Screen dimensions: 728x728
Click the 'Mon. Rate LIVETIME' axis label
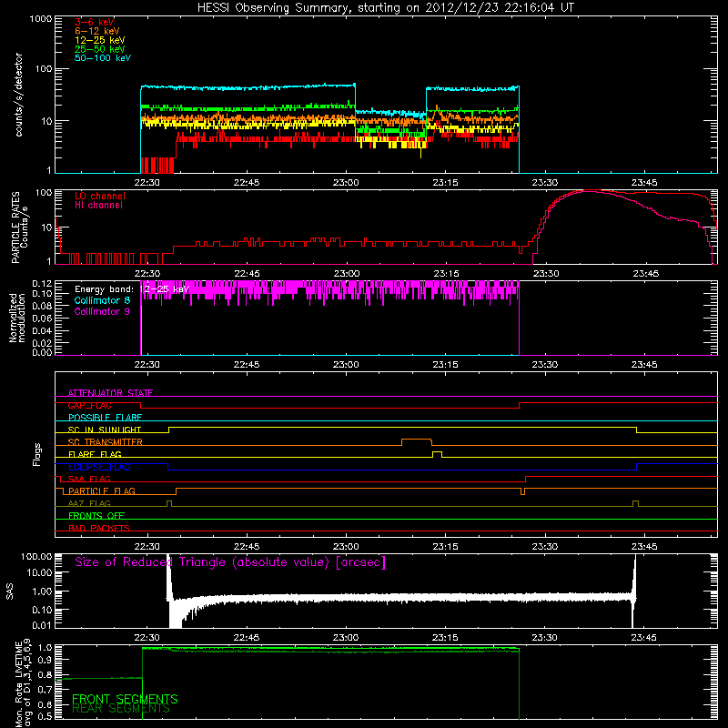point(18,682)
